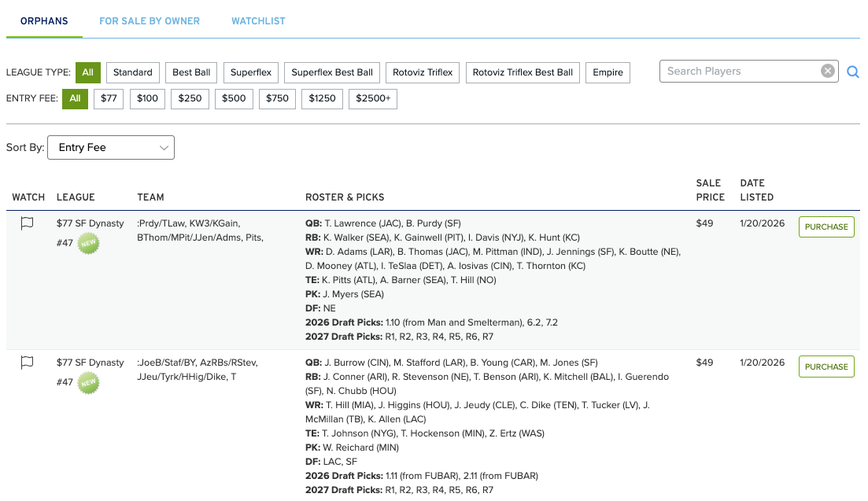868x501 pixels.
Task: Clear the Search Players field
Action: 827,71
